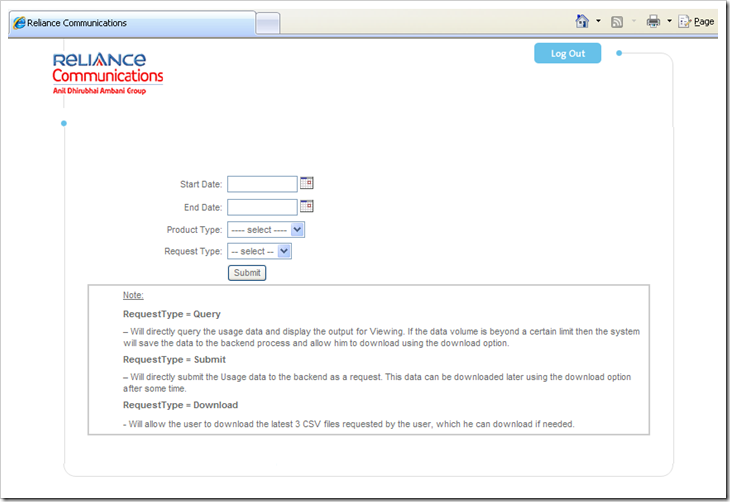Open a new blank browser tab
Viewport: 730px width, 502px height.
pyautogui.click(x=268, y=23)
